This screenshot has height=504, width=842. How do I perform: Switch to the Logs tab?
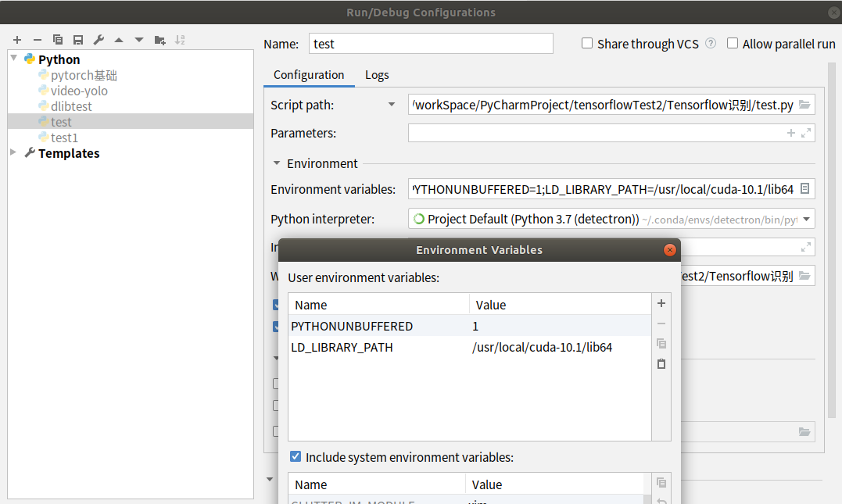pos(377,75)
